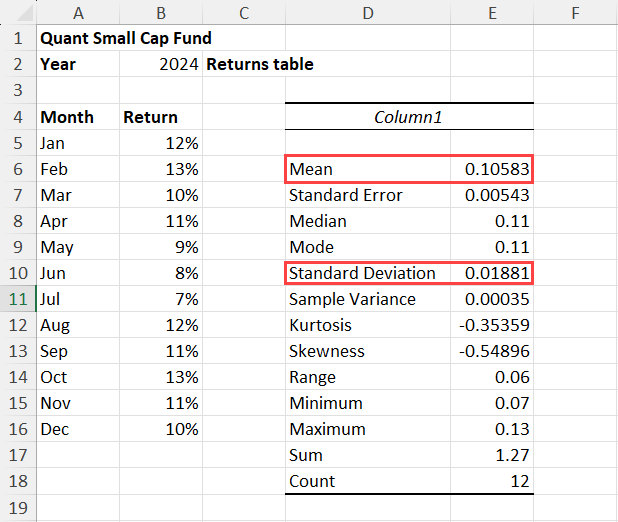The image size is (618, 522).
Task: Select the 'Mar' month cell
Action: click(78, 195)
